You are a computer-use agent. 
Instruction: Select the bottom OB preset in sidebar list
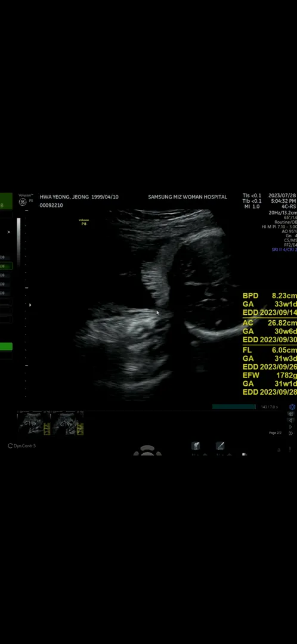pos(4,293)
